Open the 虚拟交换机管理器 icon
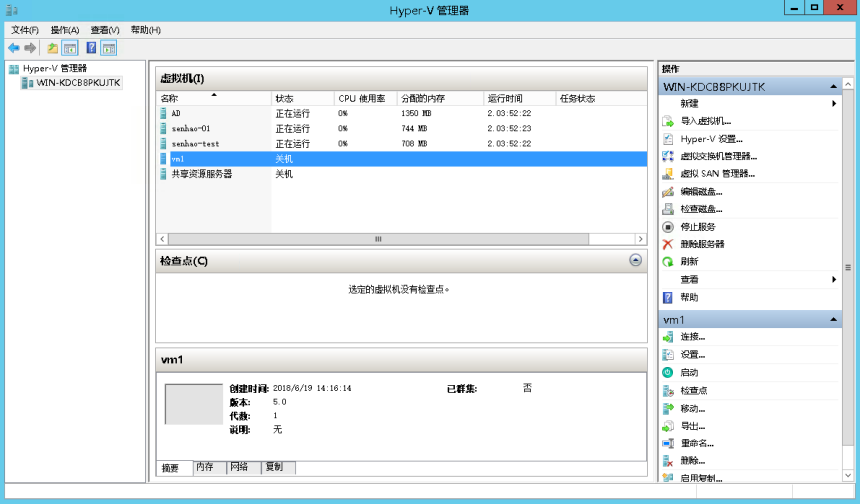 click(667, 156)
